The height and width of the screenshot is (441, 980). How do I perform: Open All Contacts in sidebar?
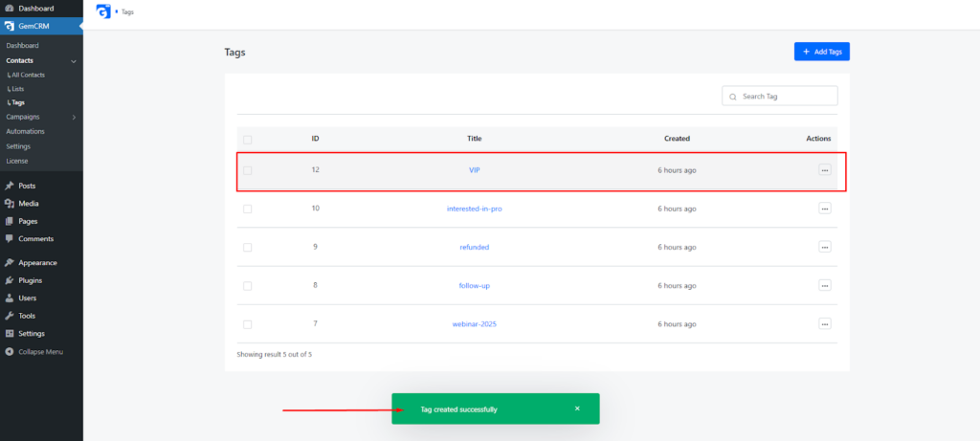pos(26,75)
